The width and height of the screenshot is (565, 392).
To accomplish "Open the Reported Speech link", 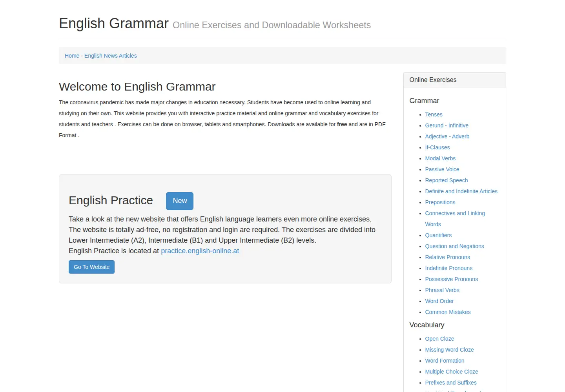I will click(x=446, y=180).
